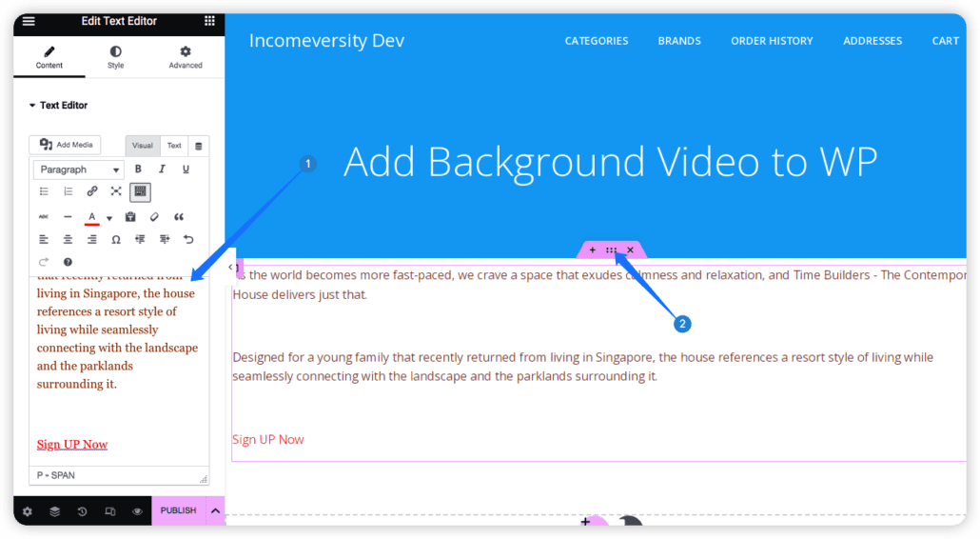Image resolution: width=980 pixels, height=539 pixels.
Task: Open the ORDER HISTORY menu item
Action: (x=772, y=41)
